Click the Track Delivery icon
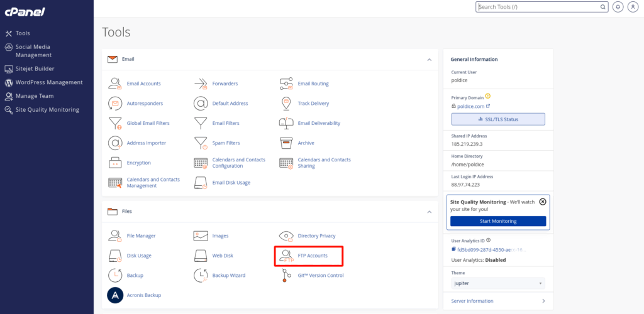 click(x=287, y=103)
